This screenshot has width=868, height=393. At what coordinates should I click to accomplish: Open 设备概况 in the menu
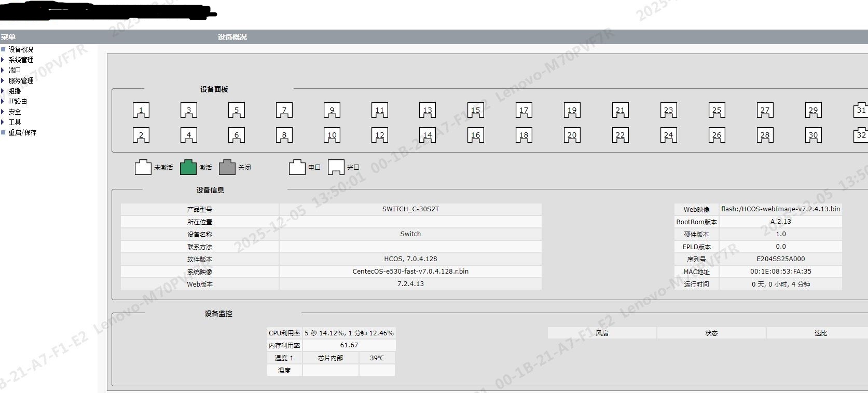click(21, 49)
